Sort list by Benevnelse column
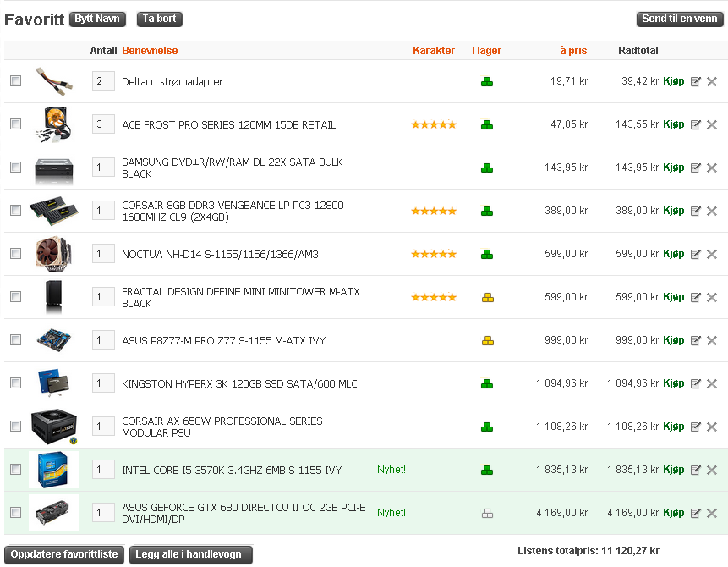Viewport: 728px width, 567px height. click(x=150, y=51)
